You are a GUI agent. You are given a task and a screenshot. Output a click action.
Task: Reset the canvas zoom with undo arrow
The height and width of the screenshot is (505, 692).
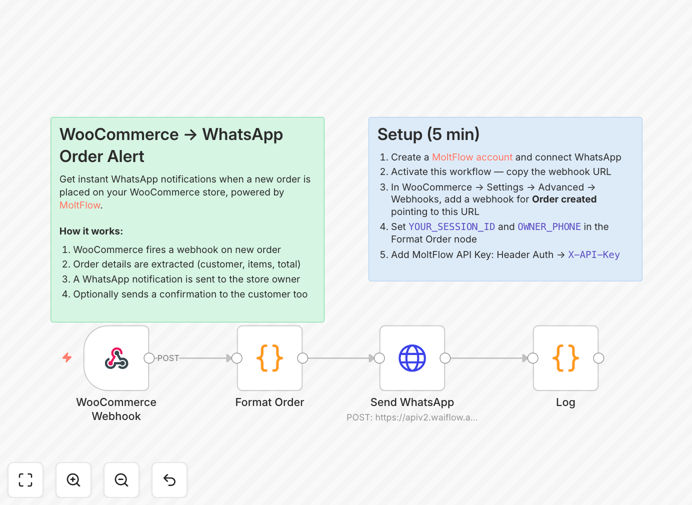[169, 479]
